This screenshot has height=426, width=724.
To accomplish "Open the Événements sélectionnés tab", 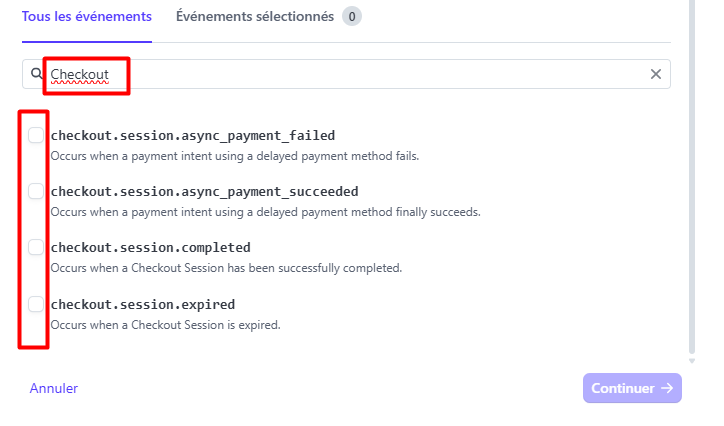I will 255,17.
